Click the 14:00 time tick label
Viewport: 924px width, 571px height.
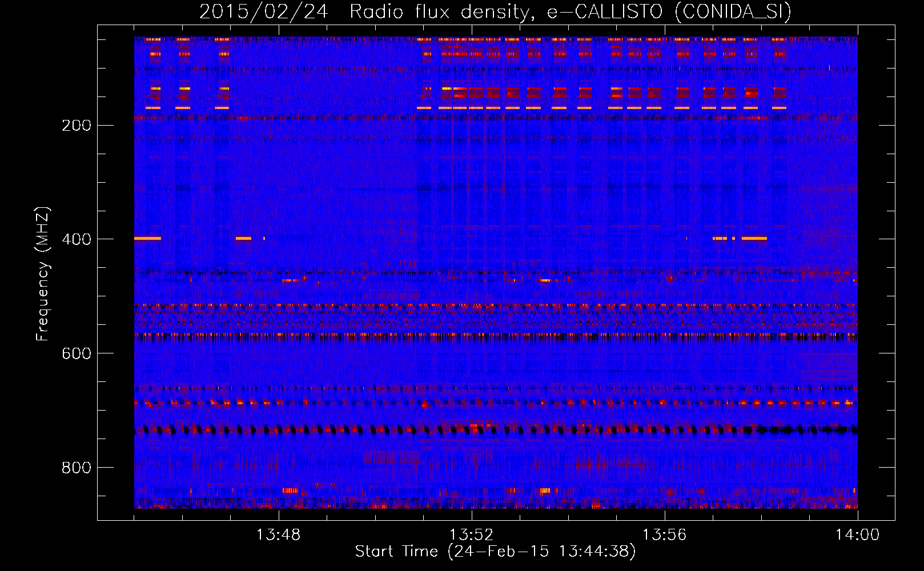tap(858, 535)
